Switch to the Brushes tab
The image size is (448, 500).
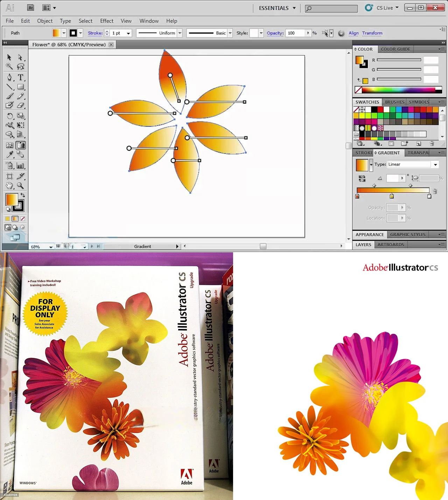click(x=394, y=102)
